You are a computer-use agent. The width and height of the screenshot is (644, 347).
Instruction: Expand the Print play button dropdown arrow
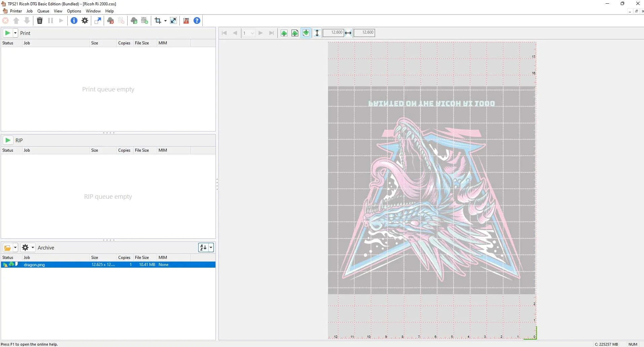[x=15, y=33]
